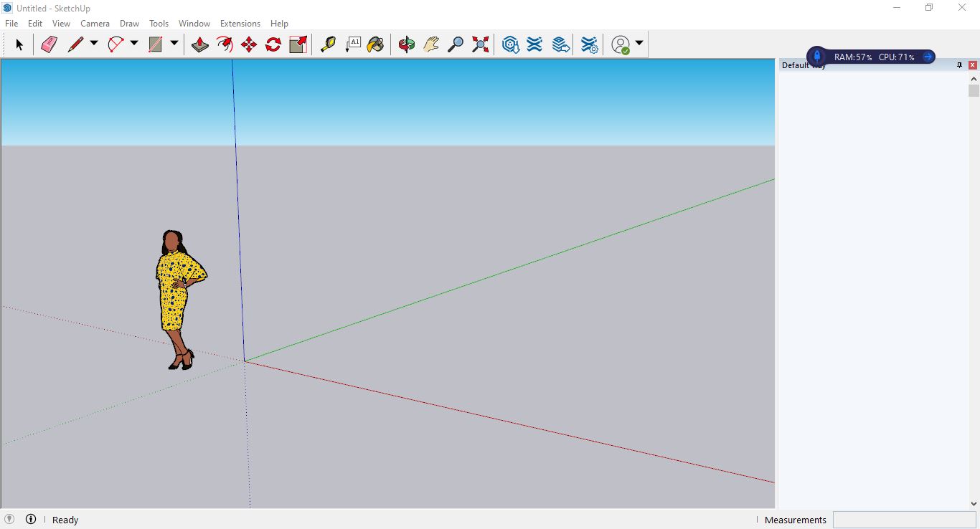Screen dimensions: 980x529
Task: Select the arrow Select tool
Action: [19, 44]
